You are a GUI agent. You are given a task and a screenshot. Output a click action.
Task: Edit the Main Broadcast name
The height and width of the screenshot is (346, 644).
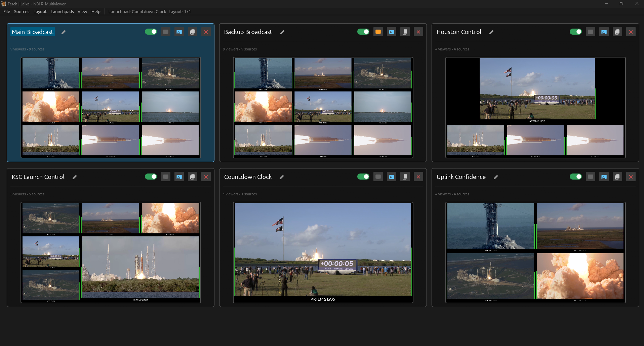[x=64, y=32]
